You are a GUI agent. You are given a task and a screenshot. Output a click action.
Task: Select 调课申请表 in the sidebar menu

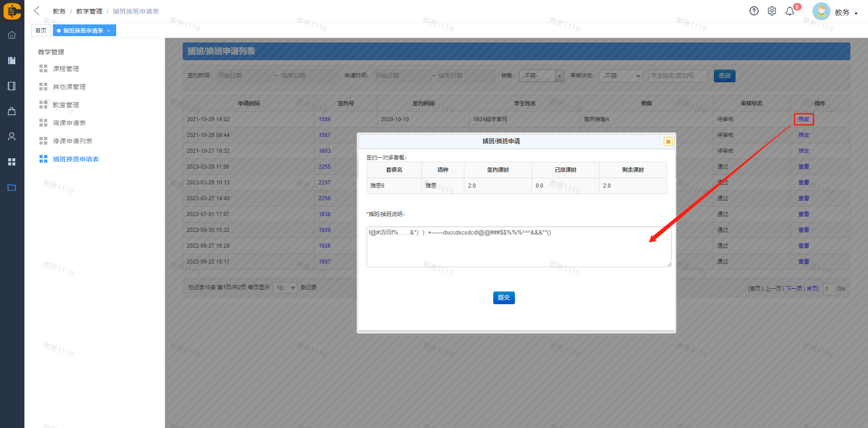69,123
